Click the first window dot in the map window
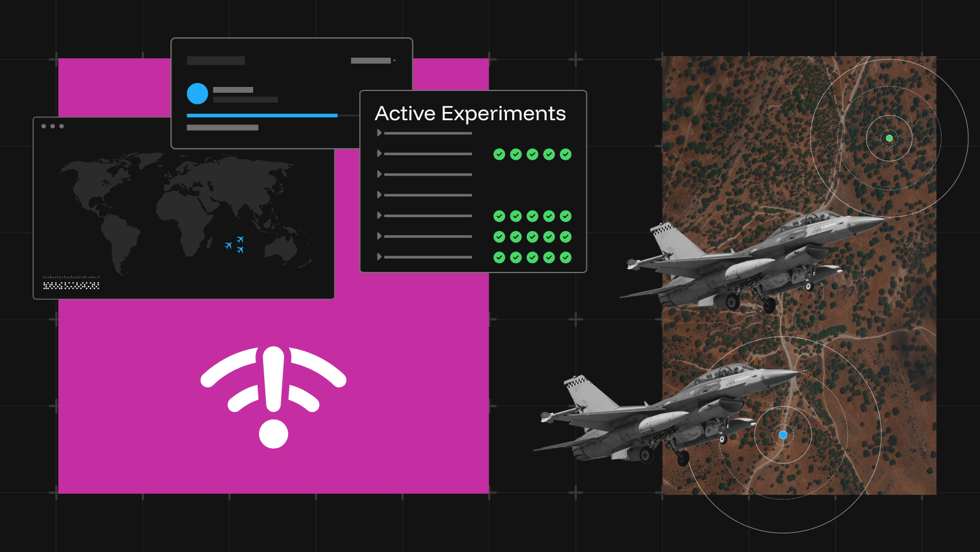This screenshot has height=552, width=980. click(x=44, y=126)
